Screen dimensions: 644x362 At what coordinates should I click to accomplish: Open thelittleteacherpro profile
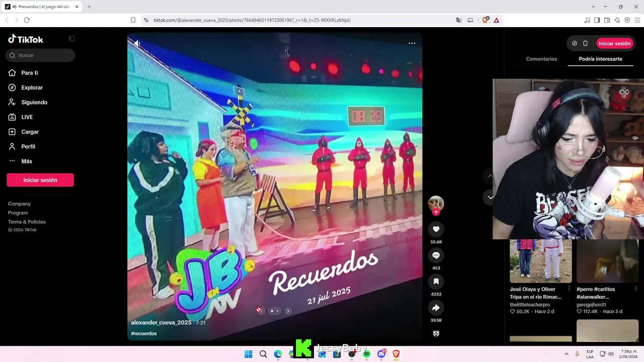coord(530,305)
